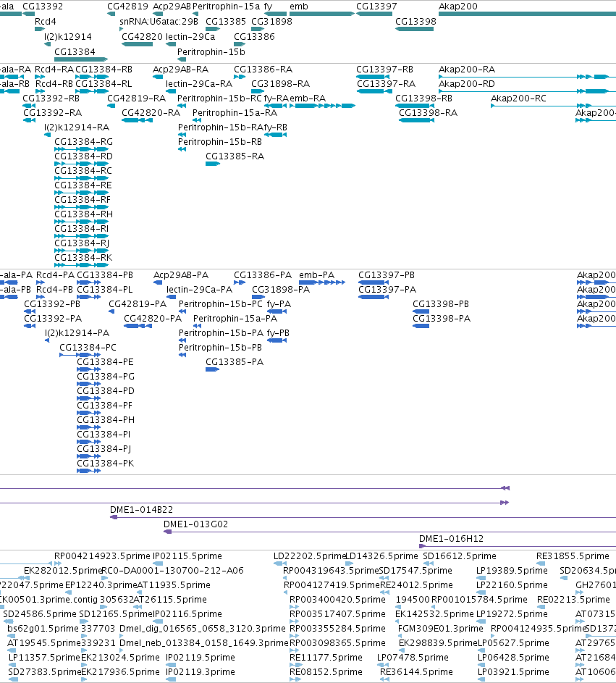Select the SD27383.5prime EST label
This screenshot has width=616, height=683.
[x=45, y=671]
